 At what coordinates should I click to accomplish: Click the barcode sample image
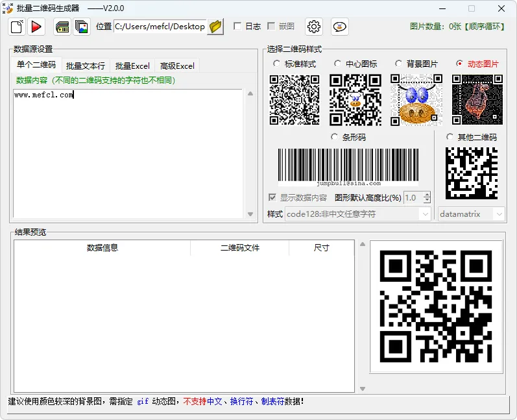[x=348, y=167]
